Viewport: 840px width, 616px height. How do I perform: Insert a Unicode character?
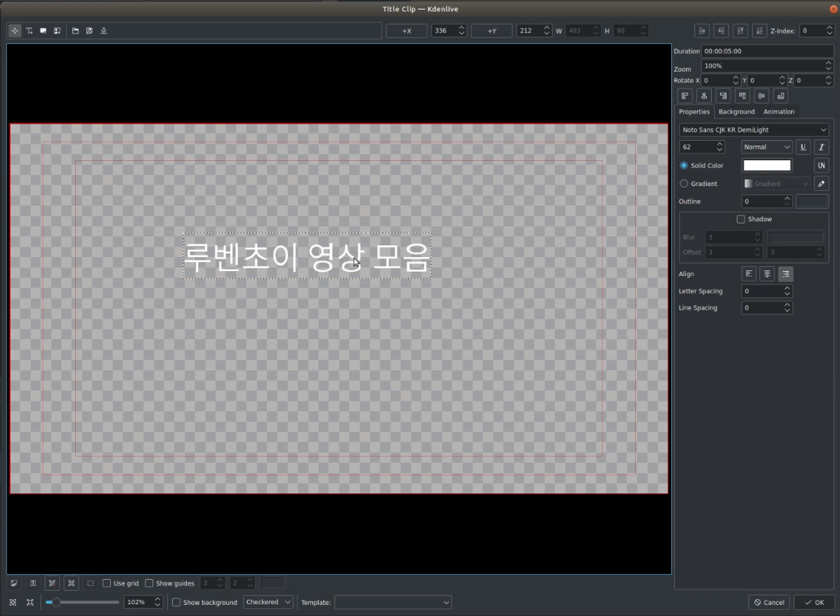coord(821,165)
